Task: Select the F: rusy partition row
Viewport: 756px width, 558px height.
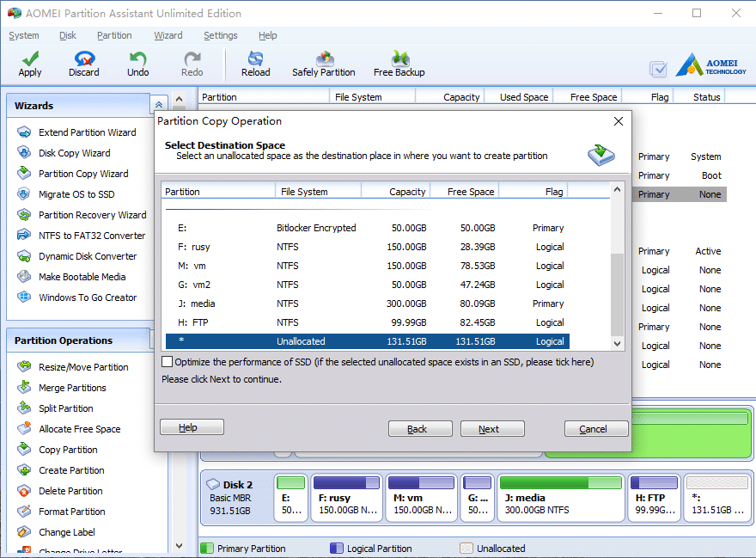Action: click(x=368, y=247)
